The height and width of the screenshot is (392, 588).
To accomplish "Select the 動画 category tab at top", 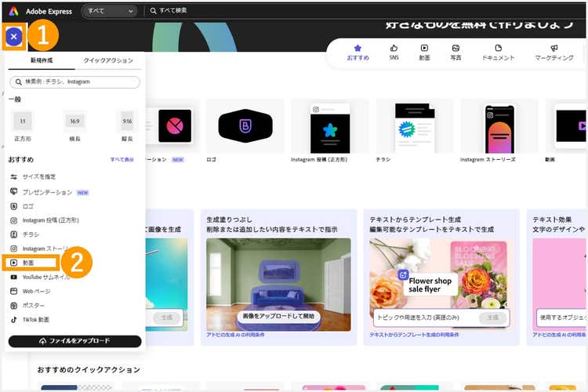I will tap(424, 53).
